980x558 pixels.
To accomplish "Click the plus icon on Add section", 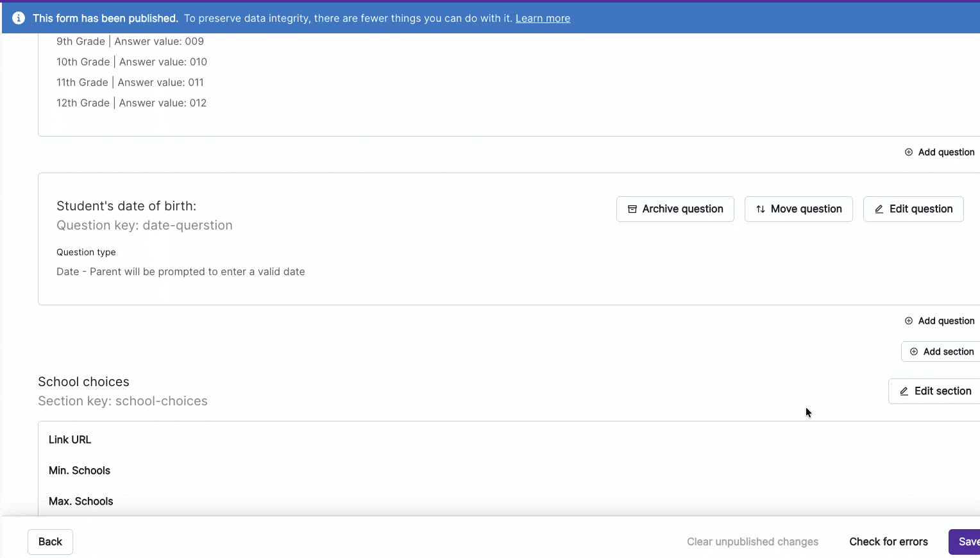I will click(914, 351).
